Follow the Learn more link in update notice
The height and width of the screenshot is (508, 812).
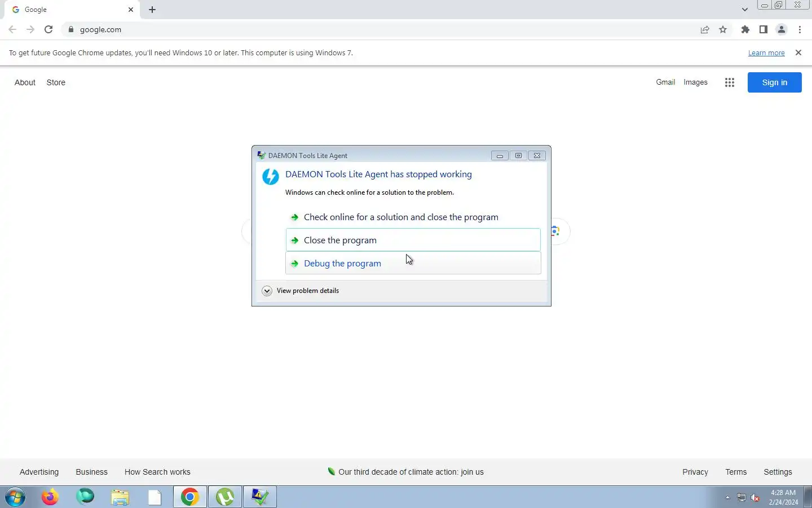click(x=766, y=52)
